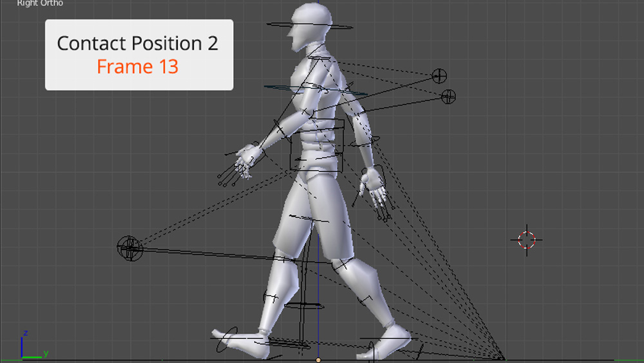Click the orange origin dot on ground

[318, 360]
